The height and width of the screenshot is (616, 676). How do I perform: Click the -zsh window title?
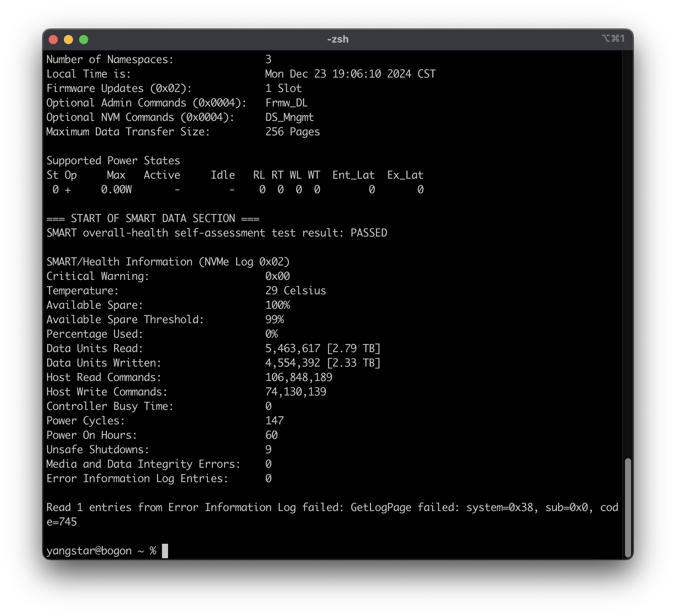point(338,39)
